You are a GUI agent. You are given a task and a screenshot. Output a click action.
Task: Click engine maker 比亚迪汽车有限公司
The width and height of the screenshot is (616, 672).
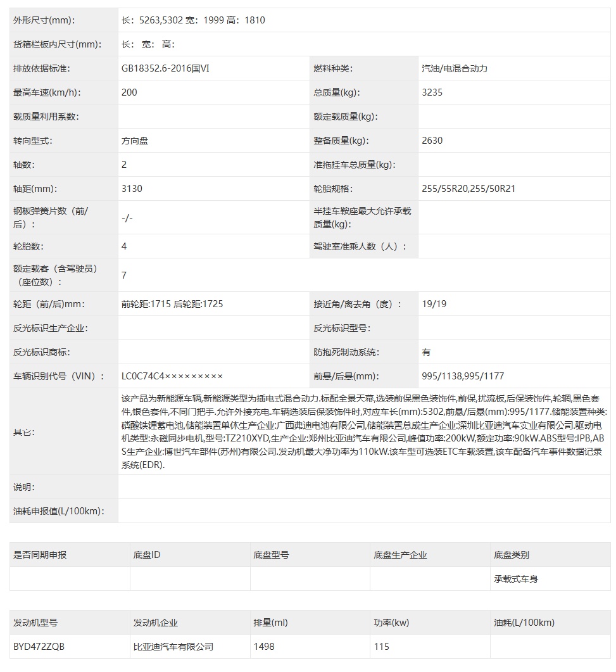173,646
